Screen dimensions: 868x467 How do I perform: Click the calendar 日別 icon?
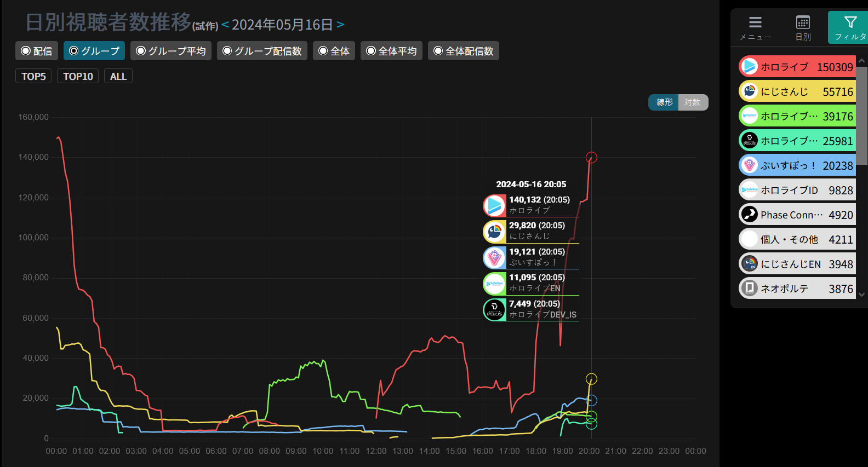pyautogui.click(x=803, y=22)
